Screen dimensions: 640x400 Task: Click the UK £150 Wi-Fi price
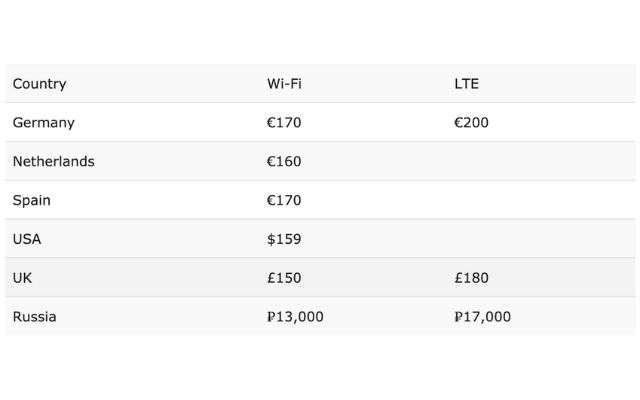tap(284, 278)
